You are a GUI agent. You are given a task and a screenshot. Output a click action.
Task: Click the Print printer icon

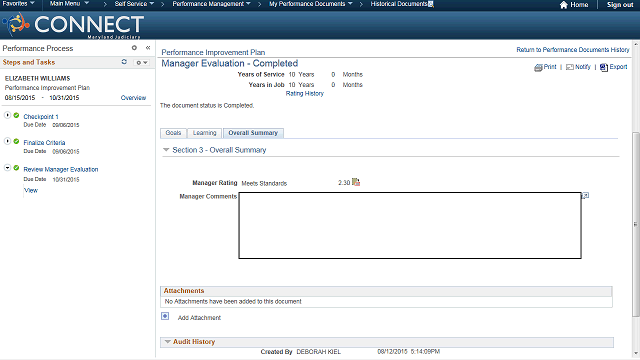(x=538, y=67)
